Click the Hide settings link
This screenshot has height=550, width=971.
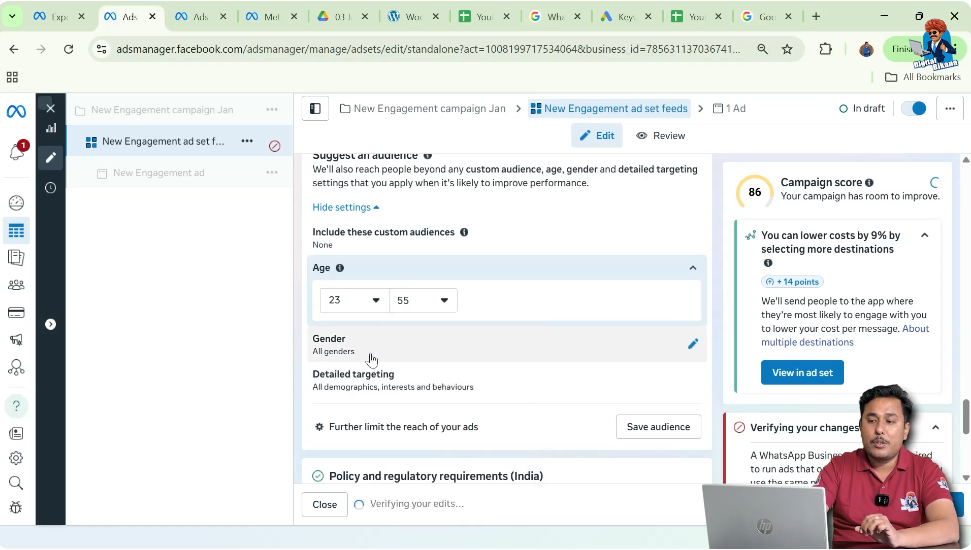346,207
